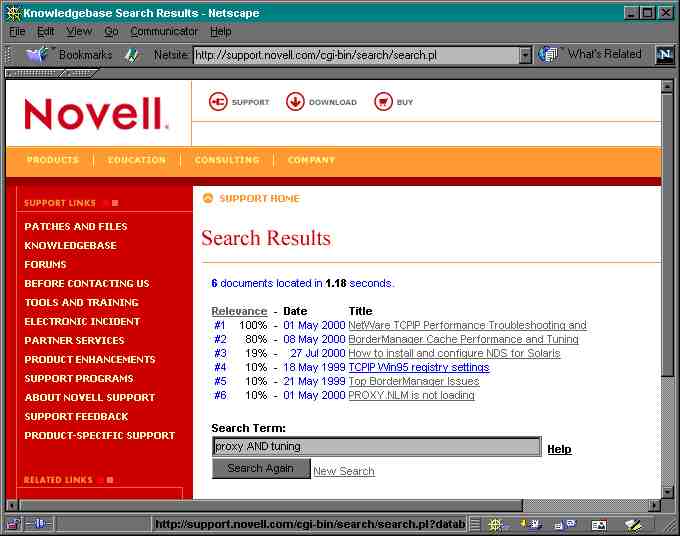Open the View menu

(79, 32)
